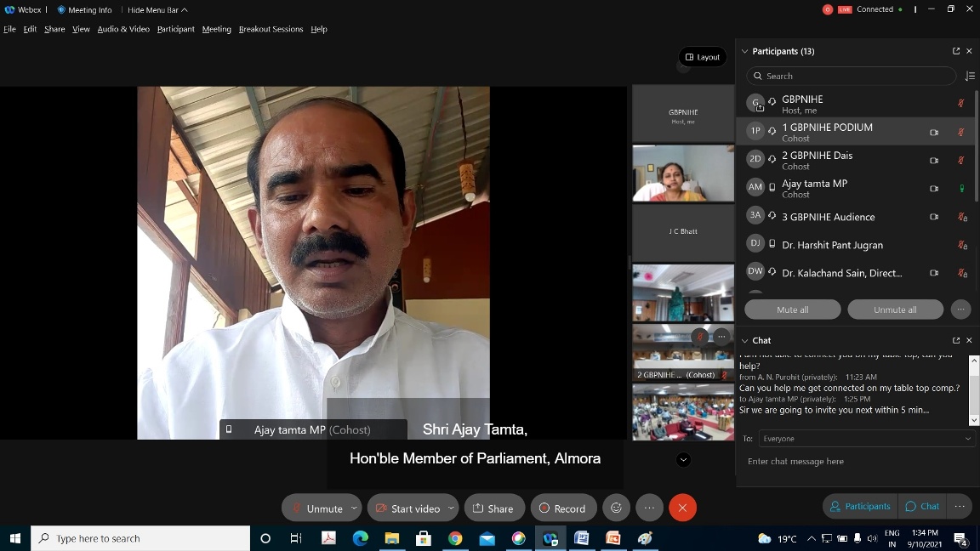Click the Layout button
980x551 pixels.
pyautogui.click(x=703, y=57)
